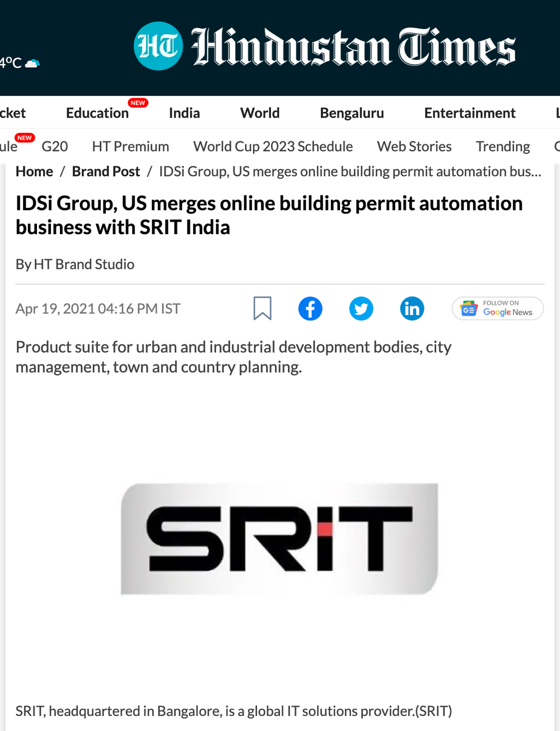560x731 pixels.
Task: Open the Web Stories link
Action: [x=414, y=147]
